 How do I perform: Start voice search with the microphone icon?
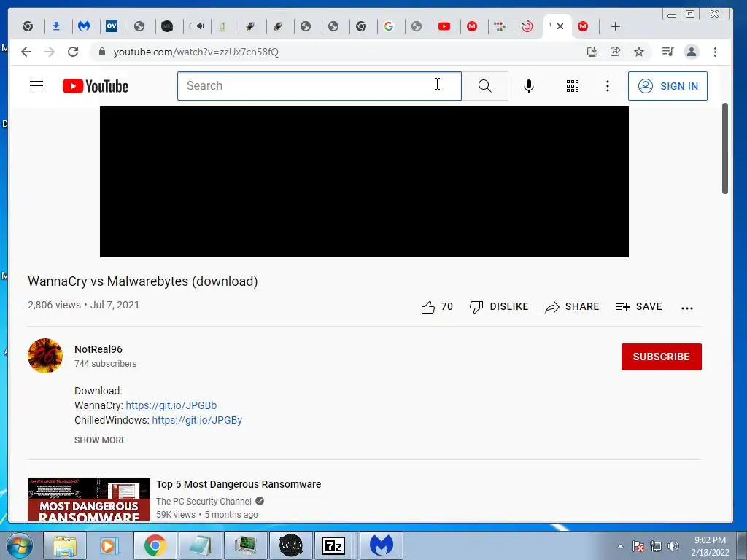pyautogui.click(x=528, y=86)
